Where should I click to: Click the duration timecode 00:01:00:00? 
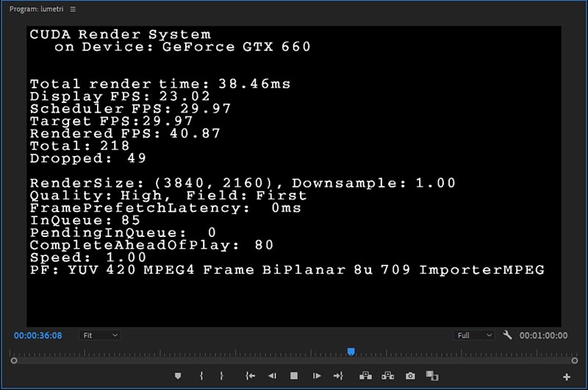[543, 336]
